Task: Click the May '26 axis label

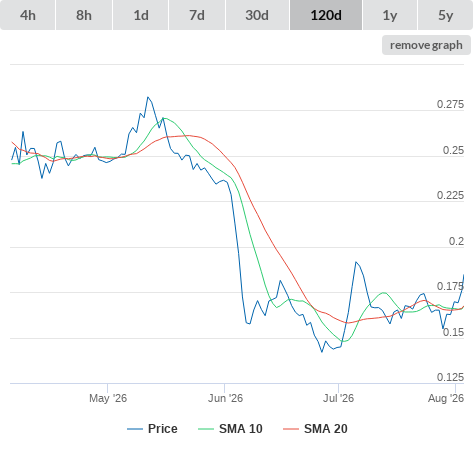Action: tap(108, 398)
